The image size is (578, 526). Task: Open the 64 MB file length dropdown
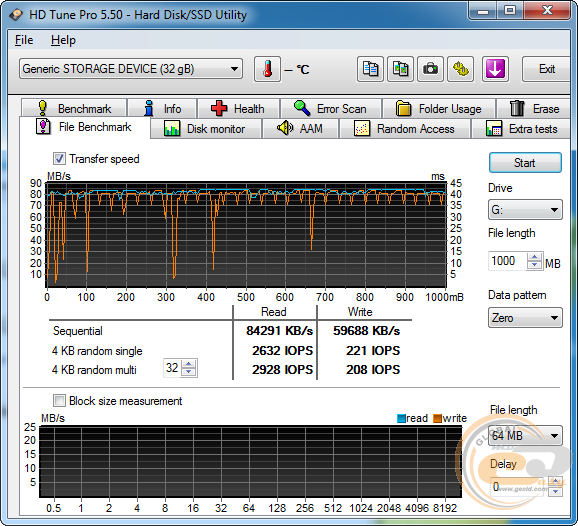point(525,436)
